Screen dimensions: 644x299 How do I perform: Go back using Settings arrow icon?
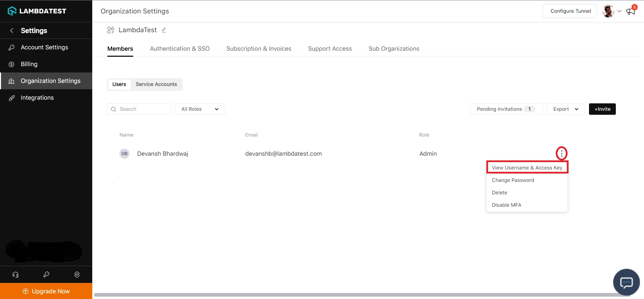tap(12, 31)
